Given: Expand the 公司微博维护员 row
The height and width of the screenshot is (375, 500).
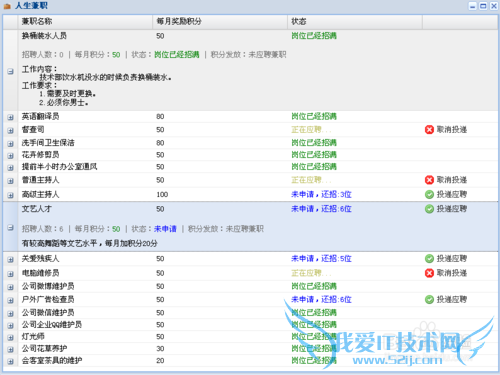Looking at the screenshot, I should (10, 287).
